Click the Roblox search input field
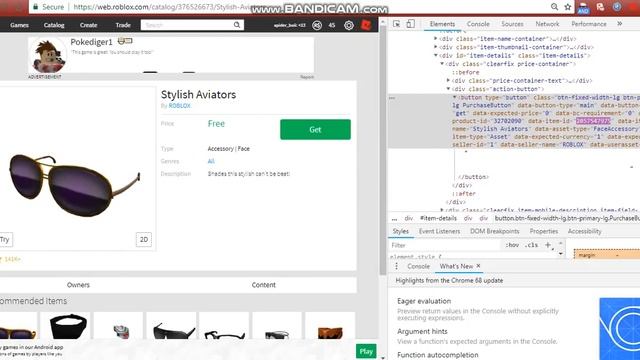Image resolution: width=640 pixels, height=360 pixels. [187, 25]
